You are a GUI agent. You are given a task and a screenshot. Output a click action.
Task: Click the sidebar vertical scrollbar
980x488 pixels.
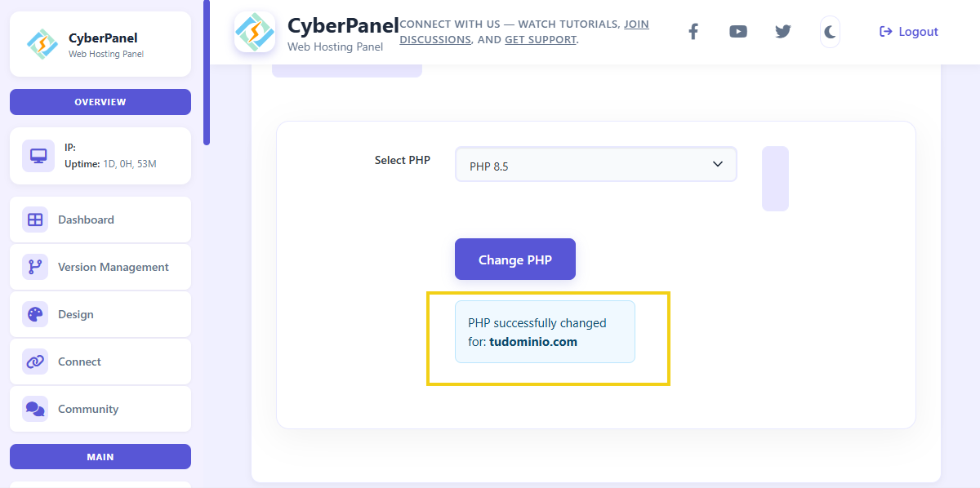click(x=207, y=72)
